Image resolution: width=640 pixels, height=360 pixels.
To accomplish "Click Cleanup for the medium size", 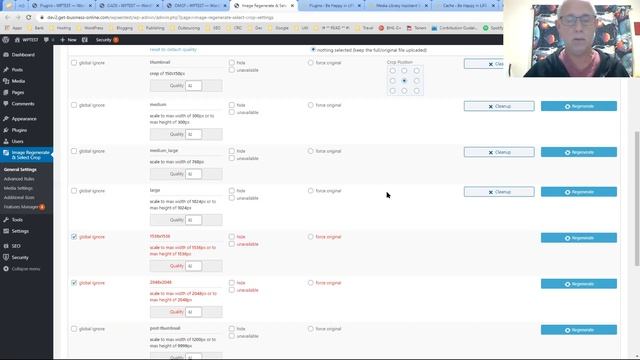I will [x=499, y=106].
